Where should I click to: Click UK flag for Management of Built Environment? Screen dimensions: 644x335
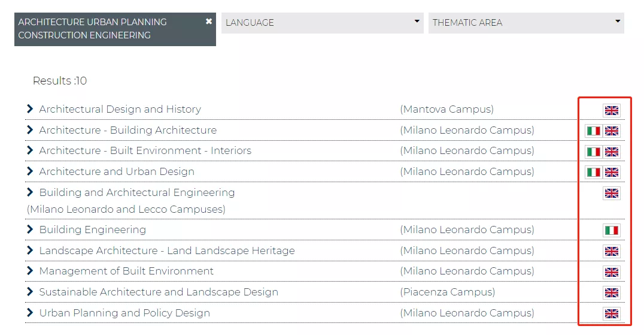611,273
